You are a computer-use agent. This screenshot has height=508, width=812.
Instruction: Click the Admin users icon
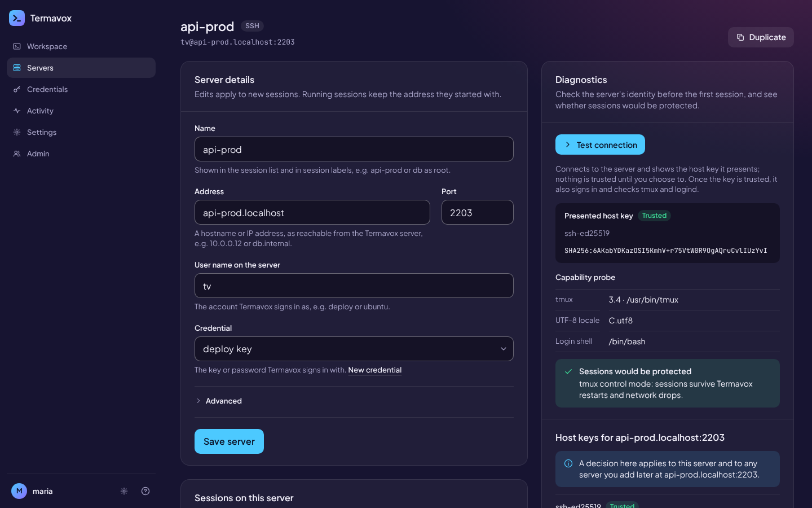17,154
